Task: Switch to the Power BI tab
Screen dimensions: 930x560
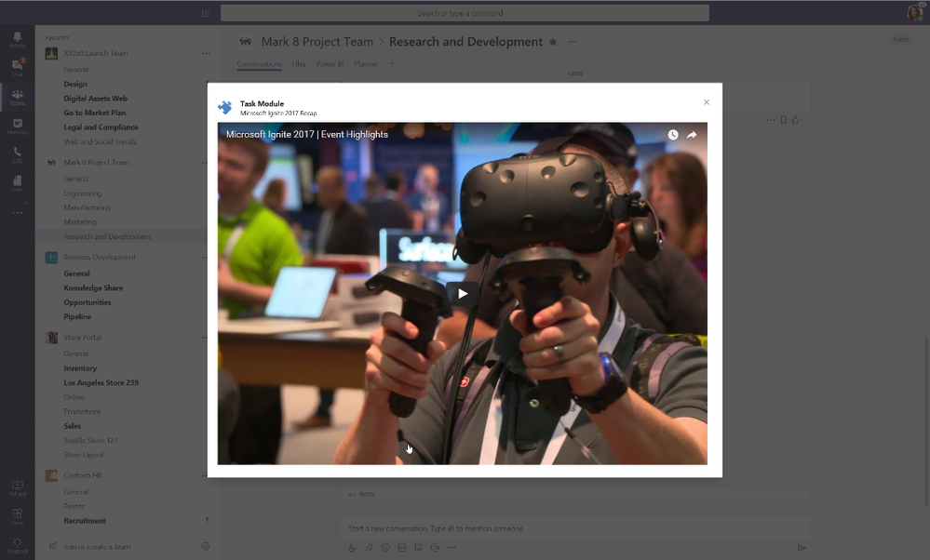Action: (330, 64)
